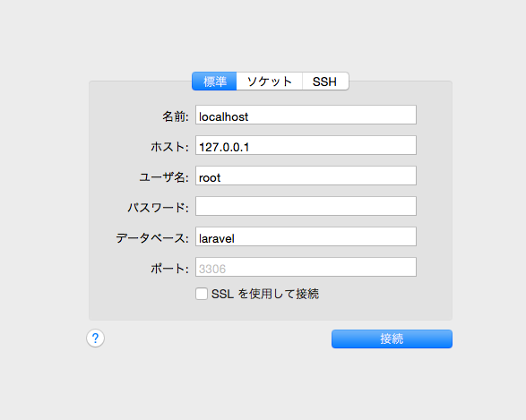Enable the SSL を使用して接続 checkbox

202,294
